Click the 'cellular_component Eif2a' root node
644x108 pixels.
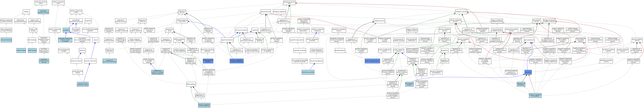[58, 3]
